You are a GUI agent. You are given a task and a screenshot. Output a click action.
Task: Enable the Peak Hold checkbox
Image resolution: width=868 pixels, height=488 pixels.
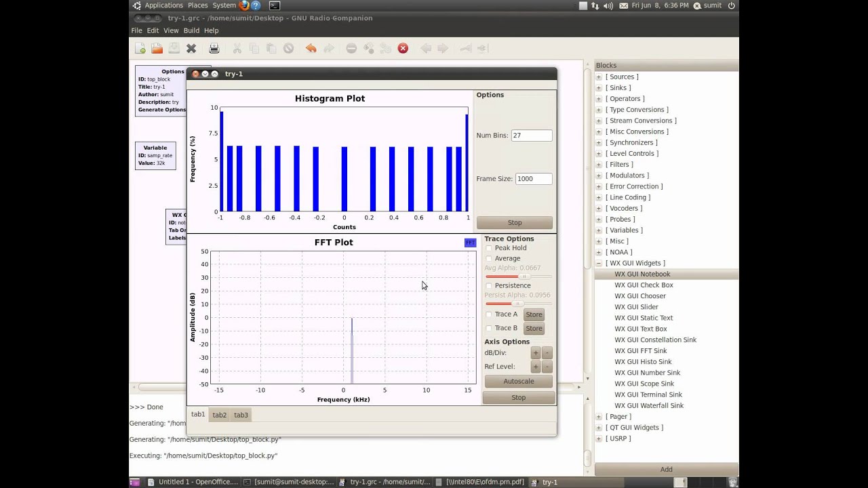(x=489, y=248)
